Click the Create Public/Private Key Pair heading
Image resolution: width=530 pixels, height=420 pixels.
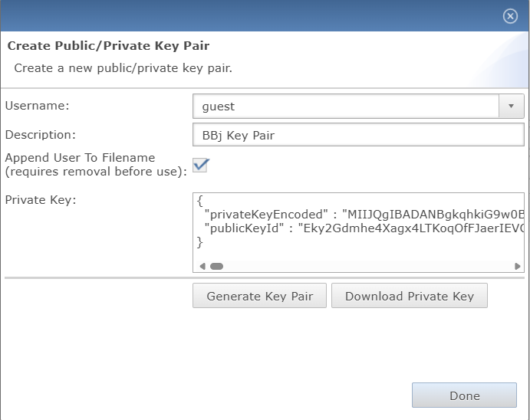coord(108,45)
